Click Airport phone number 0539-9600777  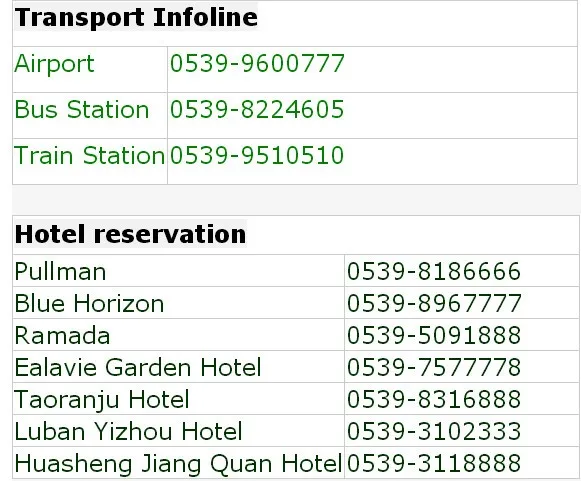click(257, 63)
